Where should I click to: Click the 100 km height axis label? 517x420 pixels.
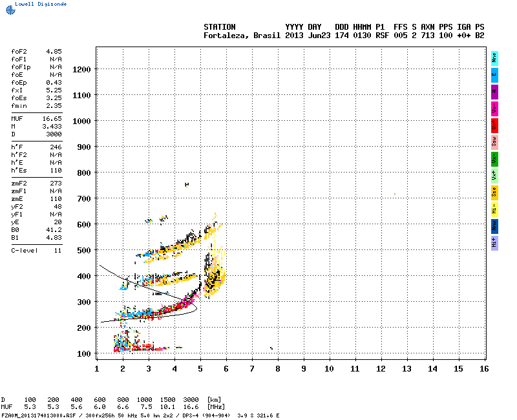coord(84,354)
